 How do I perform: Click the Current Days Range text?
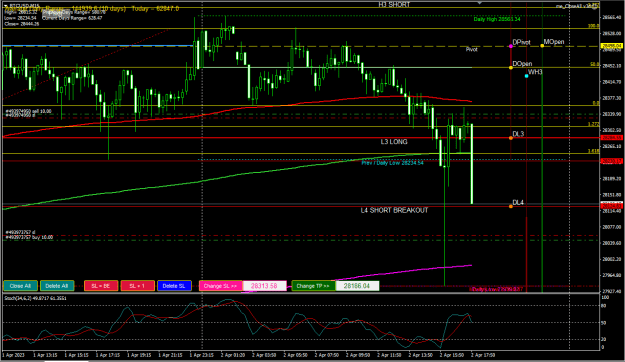tap(72, 18)
